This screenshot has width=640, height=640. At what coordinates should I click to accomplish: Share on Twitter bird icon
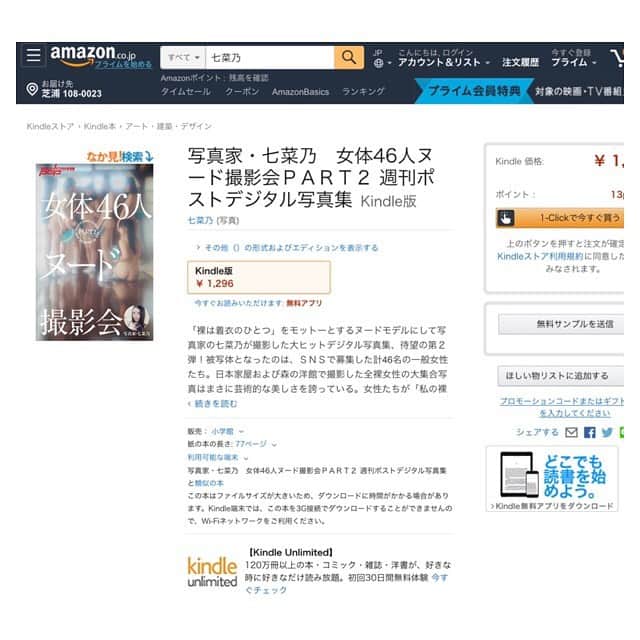[x=607, y=432]
